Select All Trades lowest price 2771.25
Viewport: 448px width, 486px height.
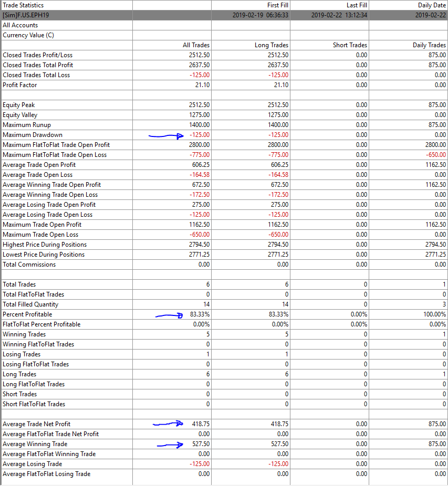click(x=199, y=255)
